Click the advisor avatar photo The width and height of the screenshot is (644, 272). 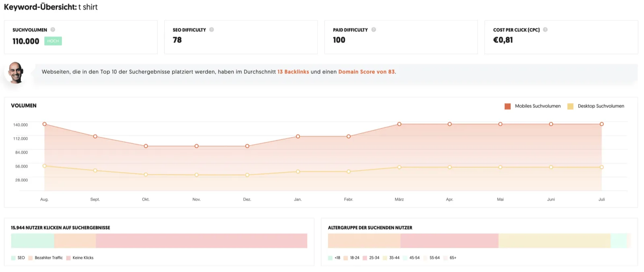pos(16,73)
